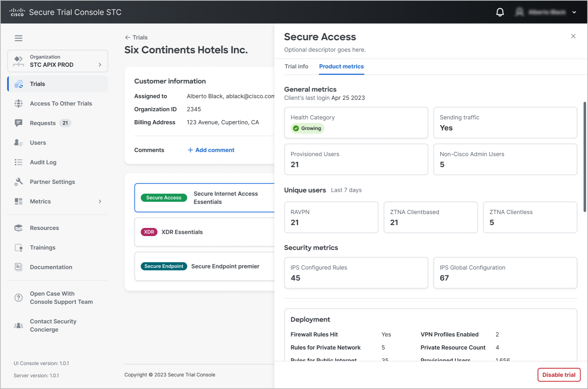This screenshot has height=389, width=588.
Task: Open Trials in the sidebar
Action: tap(58, 84)
